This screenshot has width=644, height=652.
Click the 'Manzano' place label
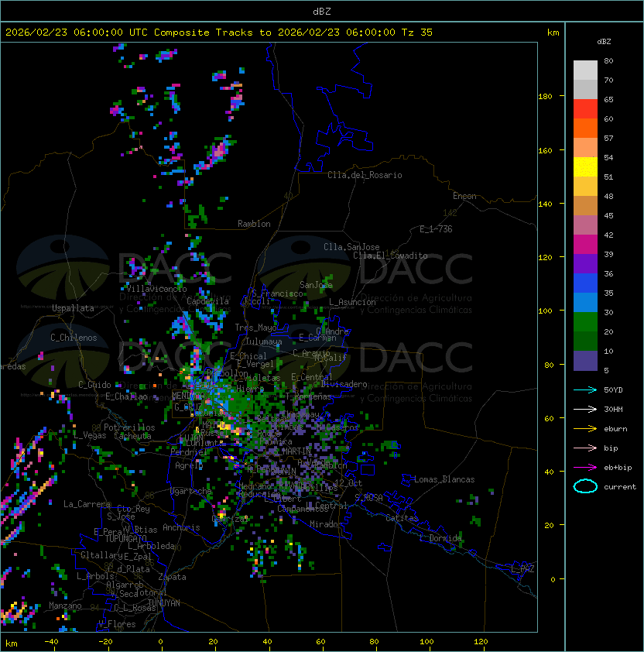(x=65, y=606)
